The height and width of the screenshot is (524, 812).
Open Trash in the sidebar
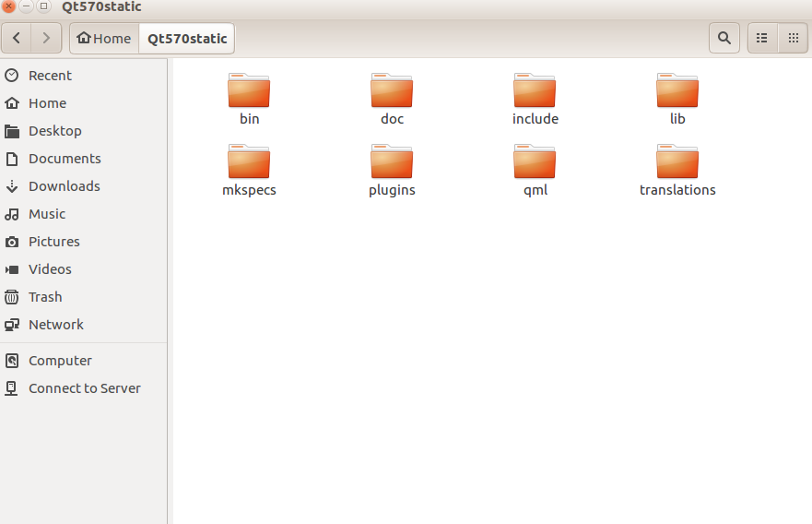coord(83,297)
